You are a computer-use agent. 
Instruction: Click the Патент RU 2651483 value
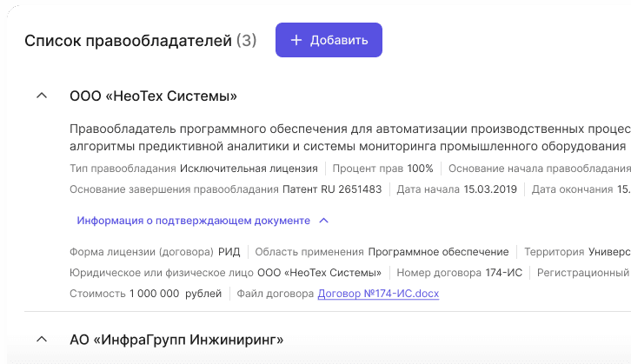tap(332, 189)
